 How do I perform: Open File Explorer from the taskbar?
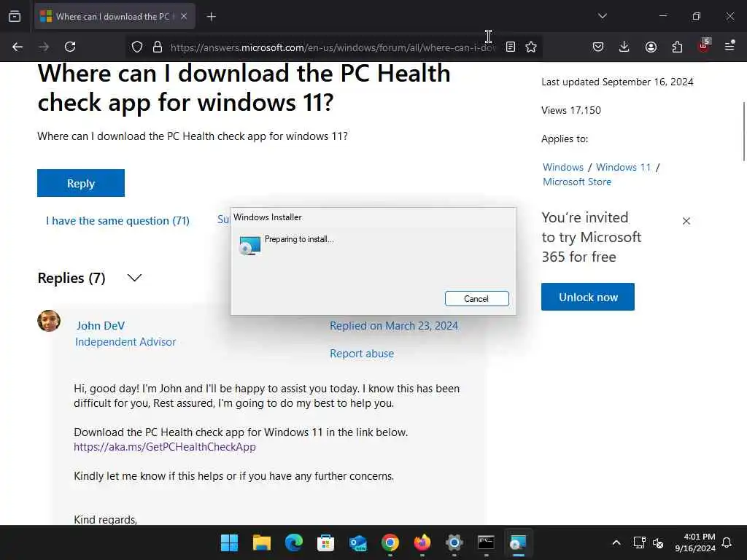pos(262,542)
